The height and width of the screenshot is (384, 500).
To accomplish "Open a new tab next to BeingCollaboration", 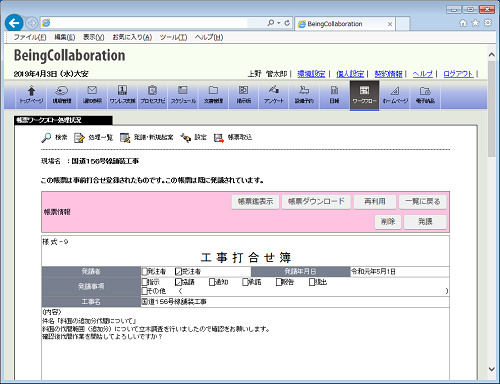I will (403, 24).
